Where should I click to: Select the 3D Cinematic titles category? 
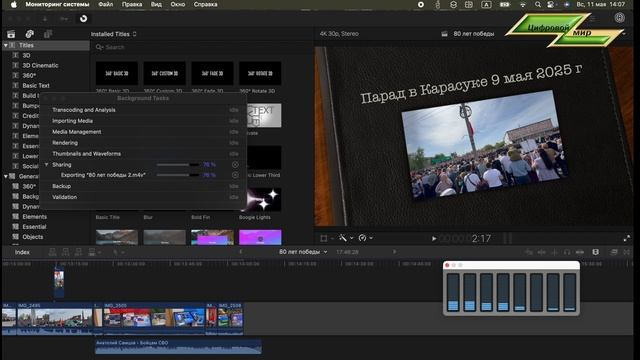click(x=40, y=65)
